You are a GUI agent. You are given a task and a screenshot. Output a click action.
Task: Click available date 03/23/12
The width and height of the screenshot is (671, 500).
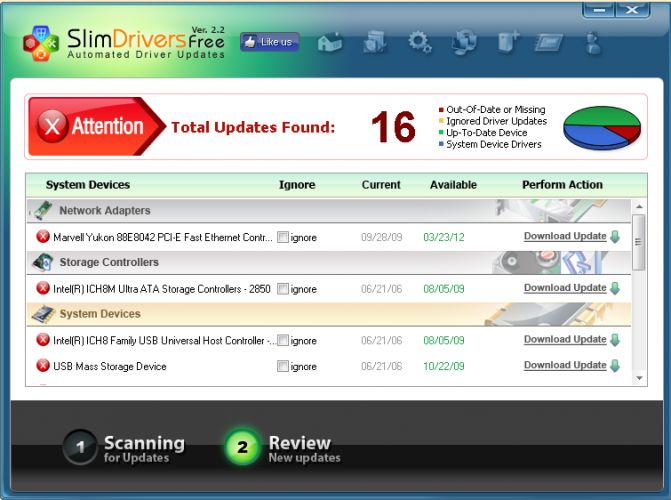coord(444,237)
